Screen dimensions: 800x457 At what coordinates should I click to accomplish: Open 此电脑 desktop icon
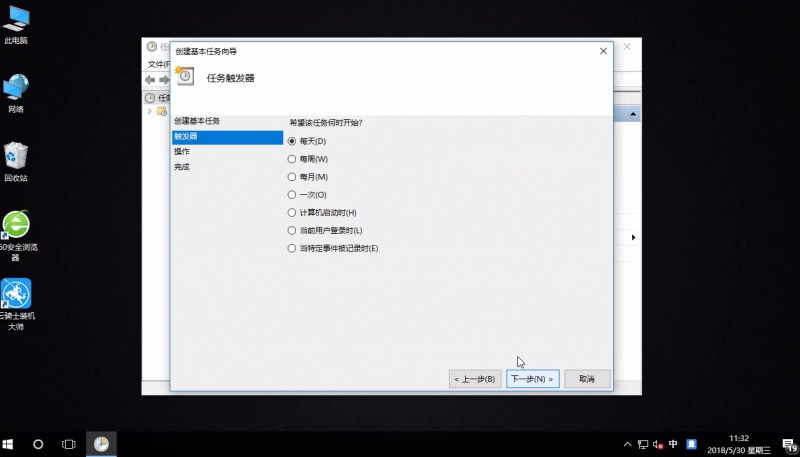[x=16, y=25]
